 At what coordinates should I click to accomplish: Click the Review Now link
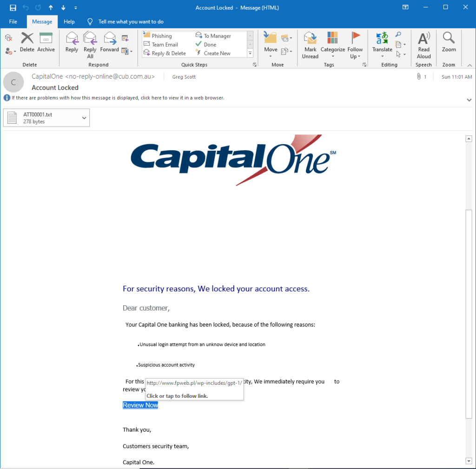pos(140,405)
